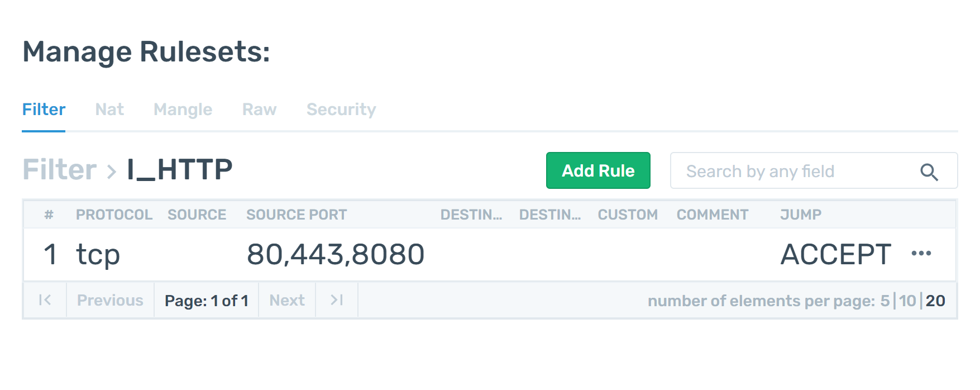
Task: Set 20 elements per page
Action: click(935, 301)
